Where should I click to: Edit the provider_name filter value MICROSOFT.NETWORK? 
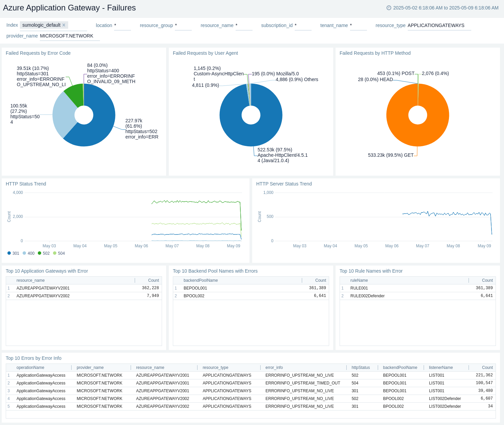(70, 36)
